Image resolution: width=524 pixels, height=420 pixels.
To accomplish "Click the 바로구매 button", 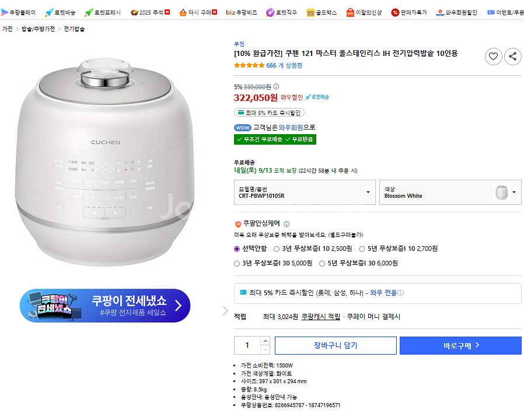I will [x=460, y=345].
